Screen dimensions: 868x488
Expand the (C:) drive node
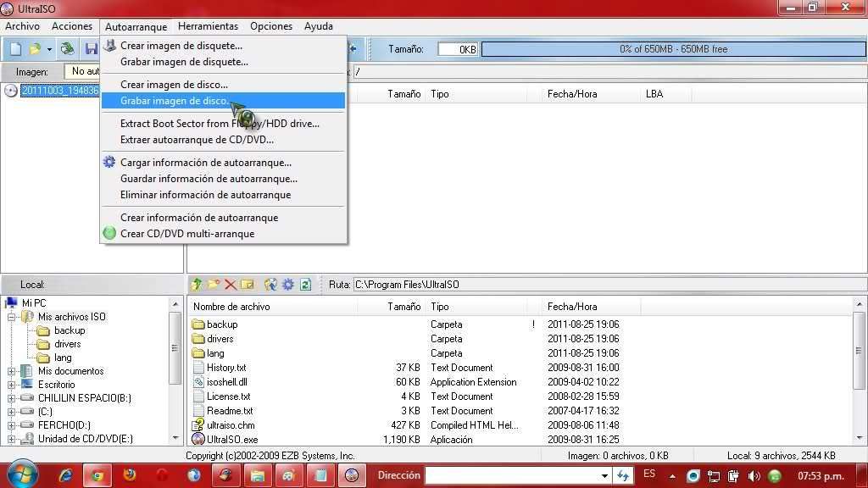point(11,412)
